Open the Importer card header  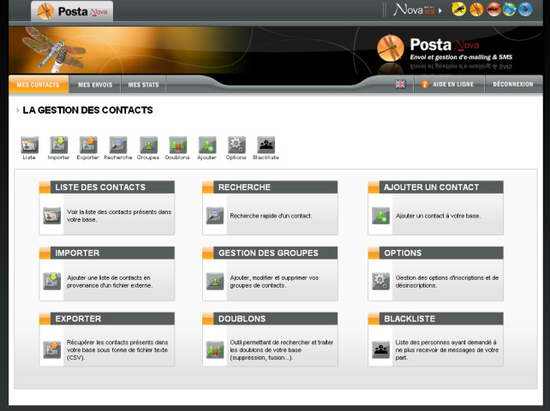[107, 253]
